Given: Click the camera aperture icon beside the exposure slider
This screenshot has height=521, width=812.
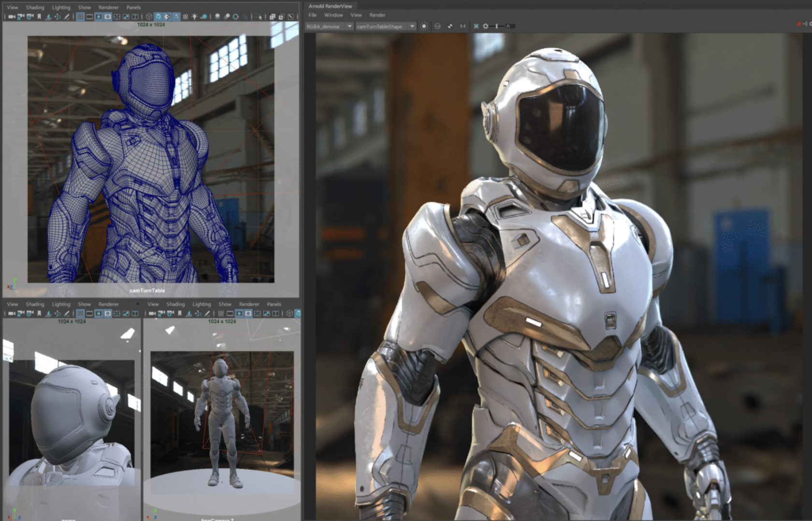Looking at the screenshot, I should click(485, 26).
